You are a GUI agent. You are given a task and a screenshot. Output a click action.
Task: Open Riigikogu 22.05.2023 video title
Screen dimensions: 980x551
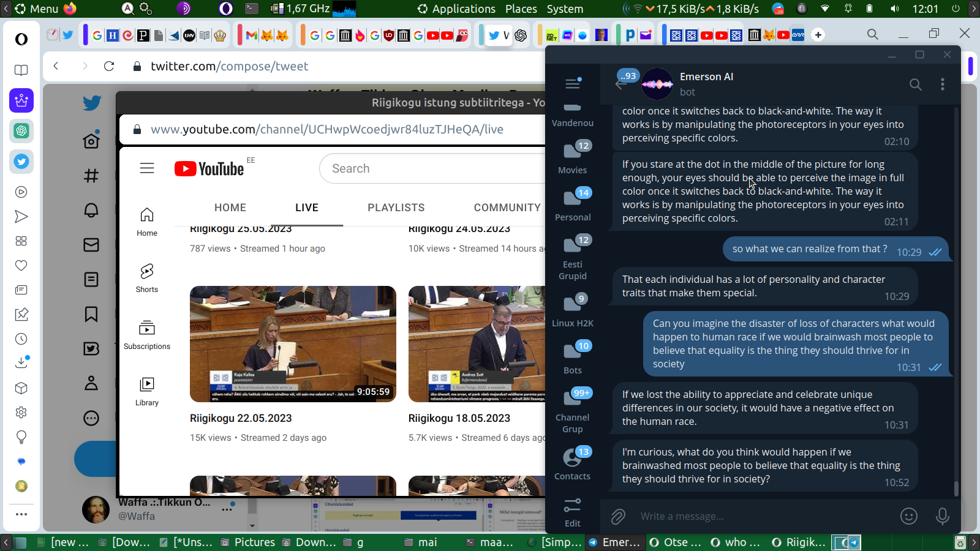pyautogui.click(x=241, y=418)
